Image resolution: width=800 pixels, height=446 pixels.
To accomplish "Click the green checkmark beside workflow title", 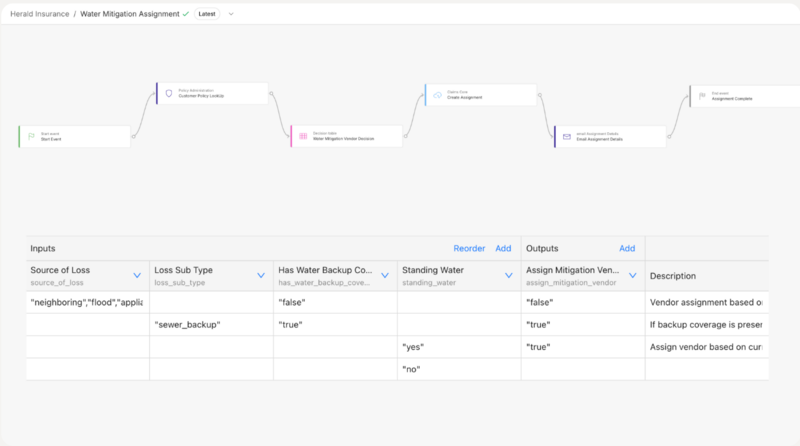I will pyautogui.click(x=186, y=14).
